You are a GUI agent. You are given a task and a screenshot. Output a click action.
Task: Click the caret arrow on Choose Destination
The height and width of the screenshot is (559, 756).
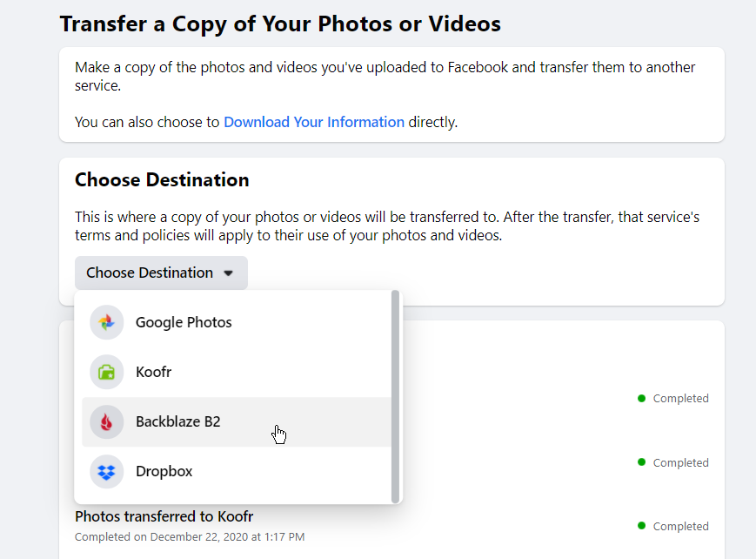(x=229, y=273)
